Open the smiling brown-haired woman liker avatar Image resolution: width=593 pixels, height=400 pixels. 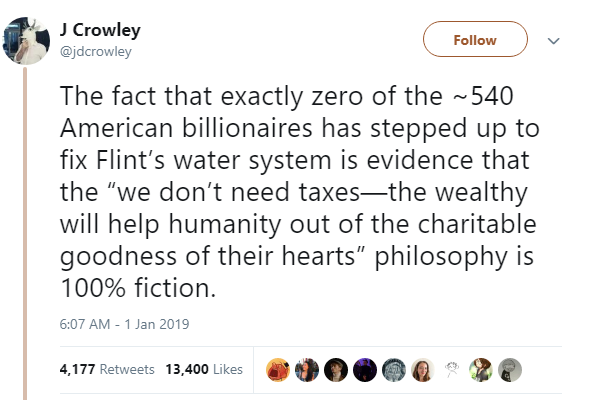[x=423, y=370]
